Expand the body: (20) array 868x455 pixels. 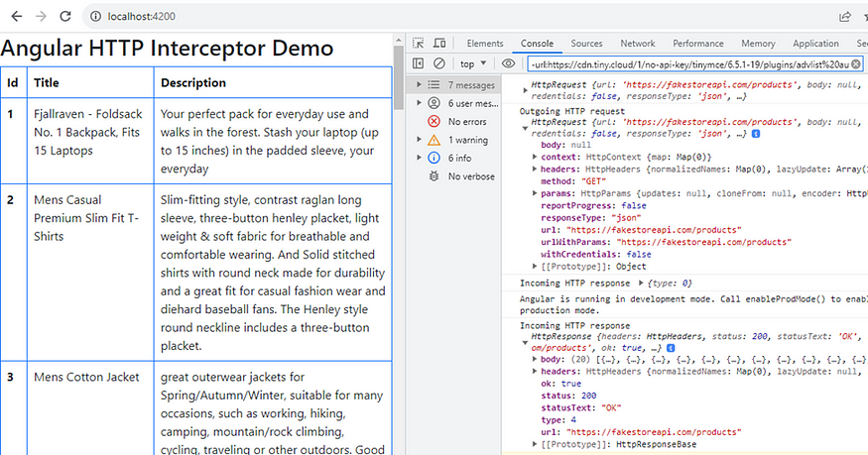pyautogui.click(x=535, y=360)
